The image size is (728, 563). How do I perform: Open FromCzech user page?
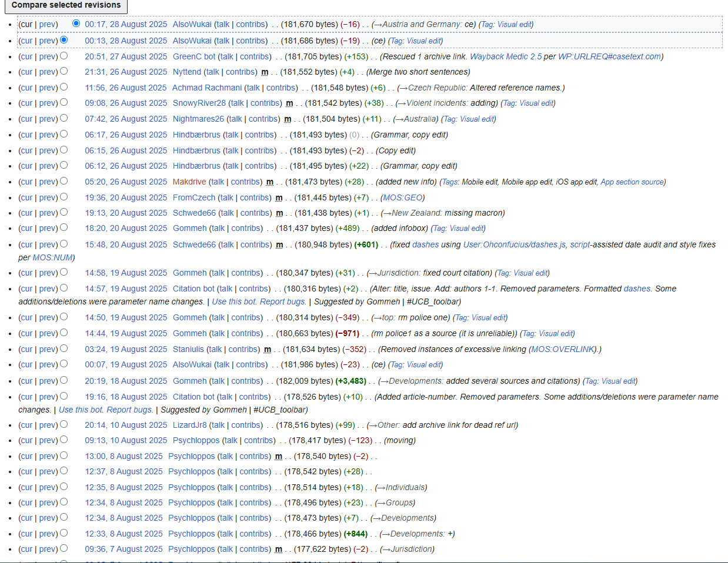click(194, 197)
